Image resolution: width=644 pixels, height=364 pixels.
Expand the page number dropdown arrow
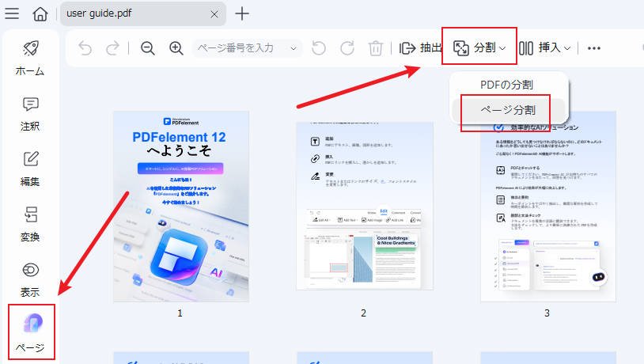[294, 48]
